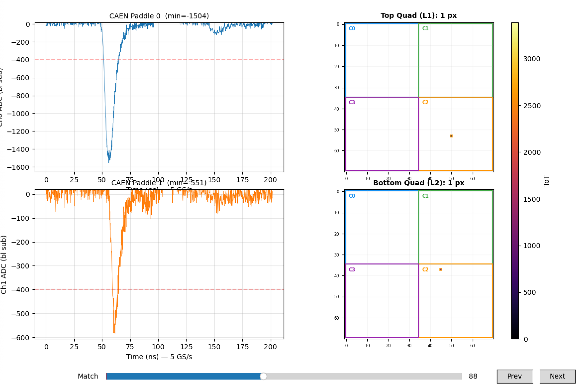588x390 pixels.
Task: Click the Next button
Action: click(x=557, y=376)
